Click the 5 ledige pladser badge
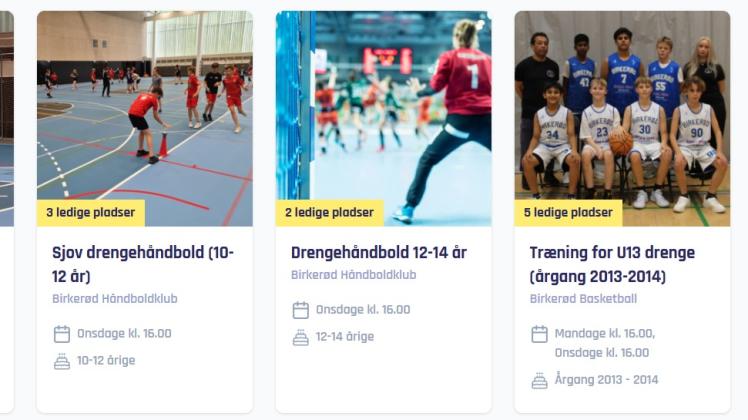This screenshot has width=748, height=420. (x=568, y=212)
